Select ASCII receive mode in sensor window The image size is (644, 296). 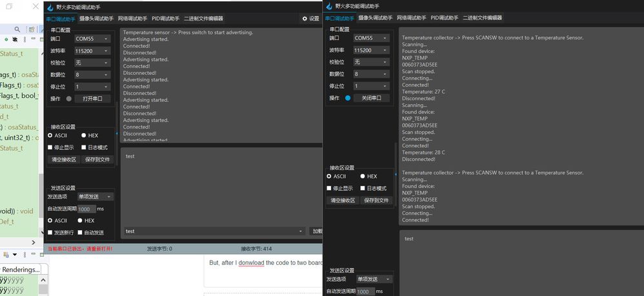(x=50, y=135)
